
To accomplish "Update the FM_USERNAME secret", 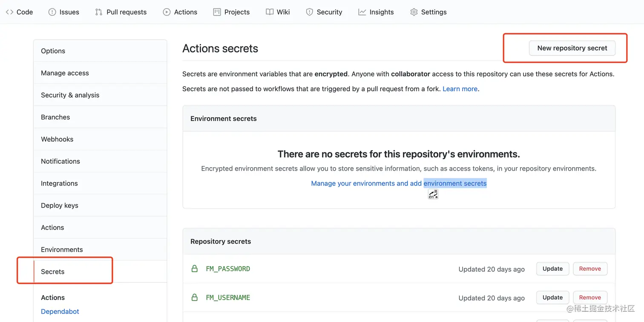I will (552, 297).
